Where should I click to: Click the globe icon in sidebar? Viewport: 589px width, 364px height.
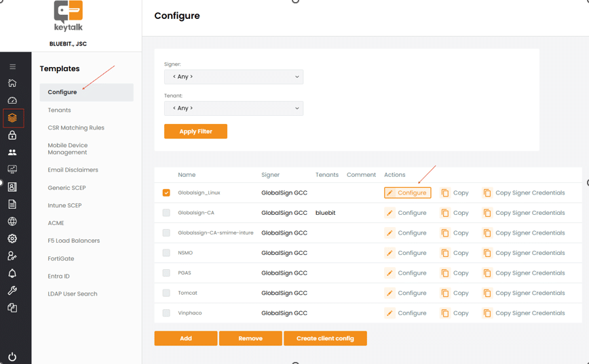click(x=12, y=222)
